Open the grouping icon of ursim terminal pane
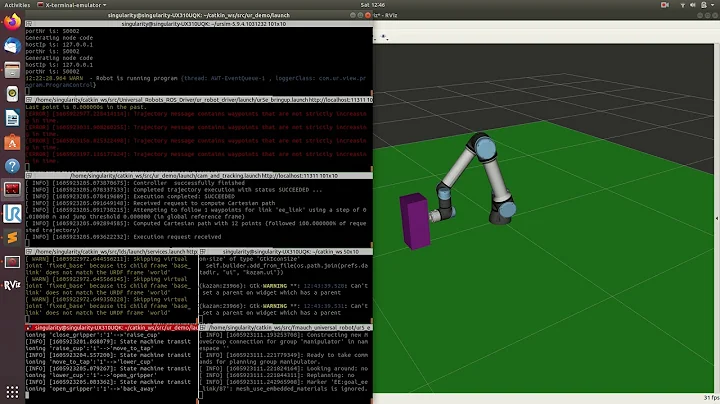The image size is (720, 404). tap(28, 23)
